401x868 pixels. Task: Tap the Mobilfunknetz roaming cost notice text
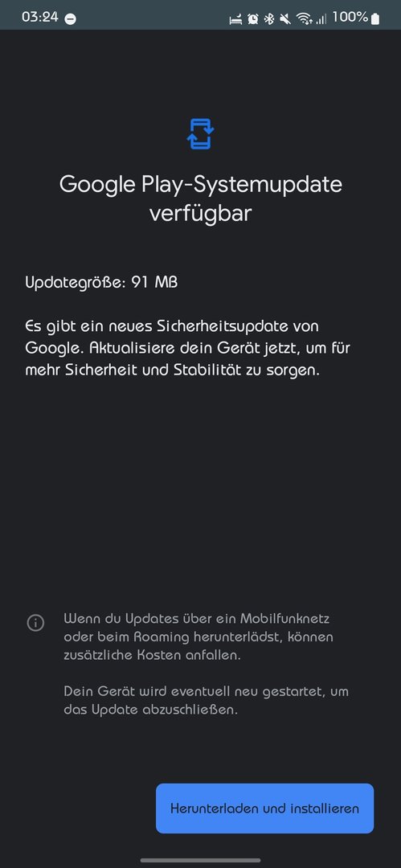tap(198, 637)
